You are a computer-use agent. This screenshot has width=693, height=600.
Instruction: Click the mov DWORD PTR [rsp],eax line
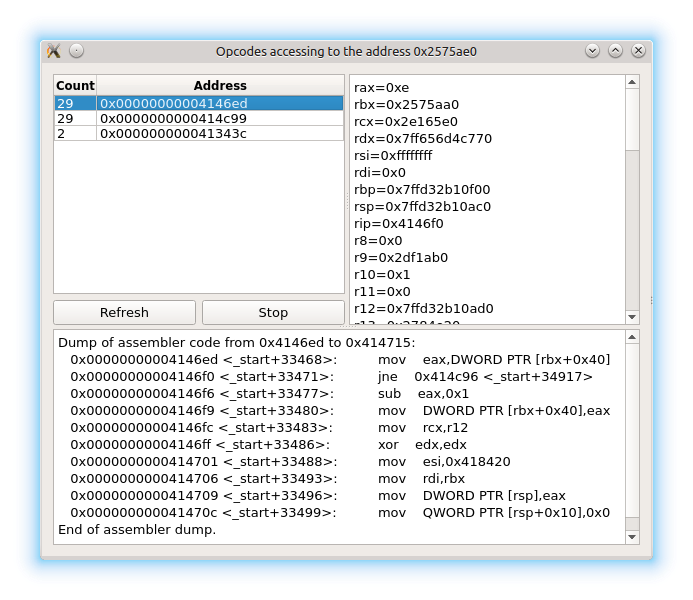[x=318, y=496]
